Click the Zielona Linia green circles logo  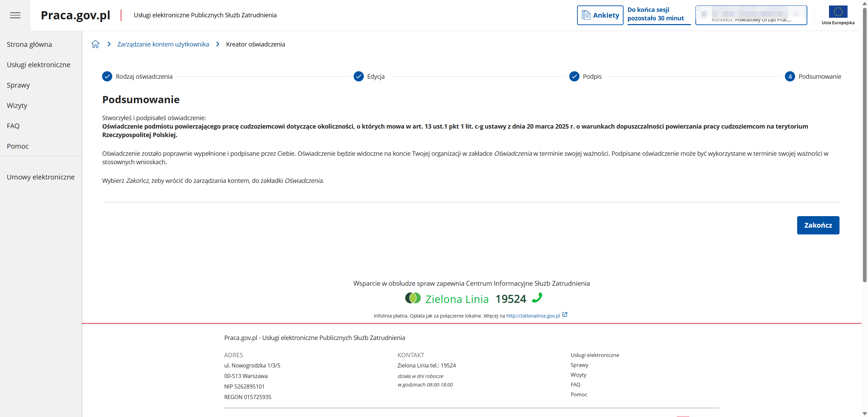click(x=413, y=298)
